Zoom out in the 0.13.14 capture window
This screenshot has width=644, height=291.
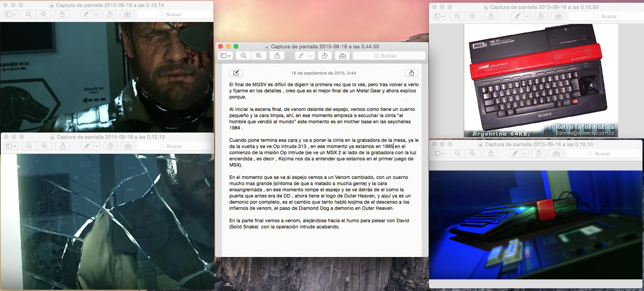click(28, 14)
